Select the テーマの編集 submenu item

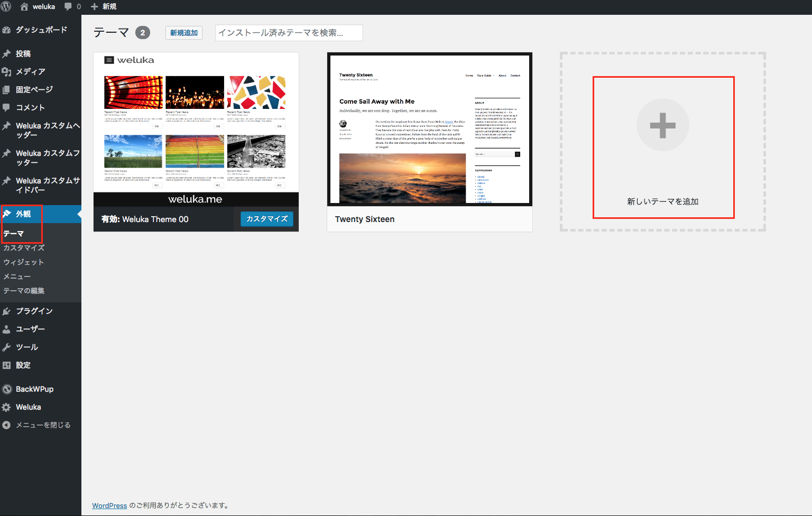(x=24, y=291)
